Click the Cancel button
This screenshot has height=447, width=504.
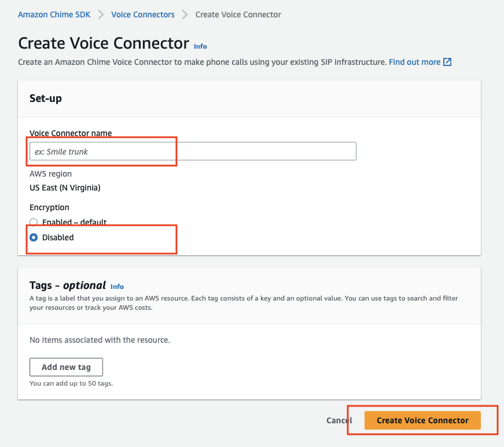pos(339,420)
